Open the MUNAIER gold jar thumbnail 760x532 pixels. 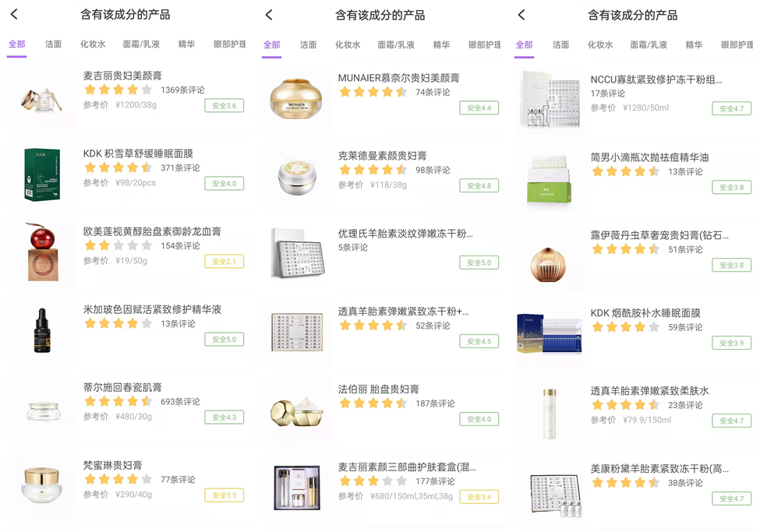tap(296, 100)
